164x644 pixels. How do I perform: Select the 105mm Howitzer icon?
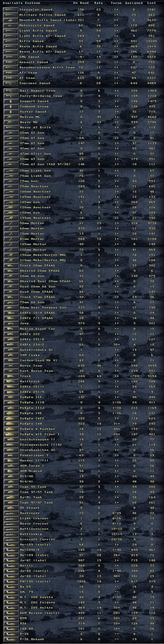coord(11,197)
